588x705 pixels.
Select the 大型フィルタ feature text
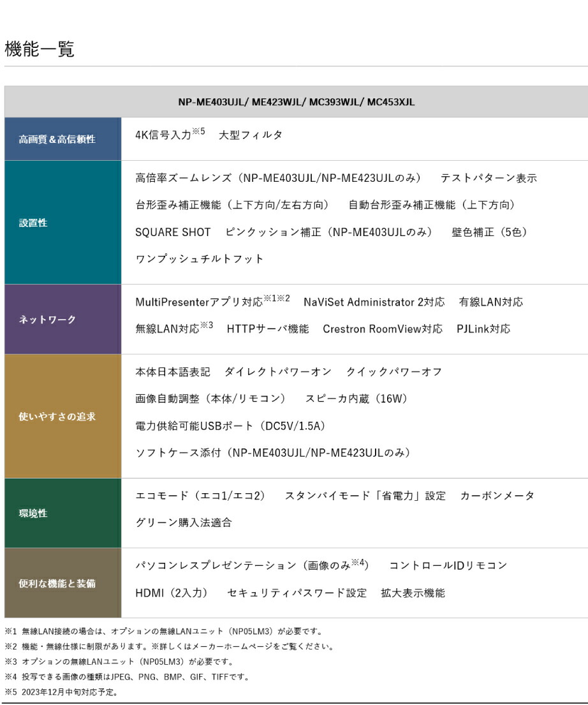tap(251, 135)
